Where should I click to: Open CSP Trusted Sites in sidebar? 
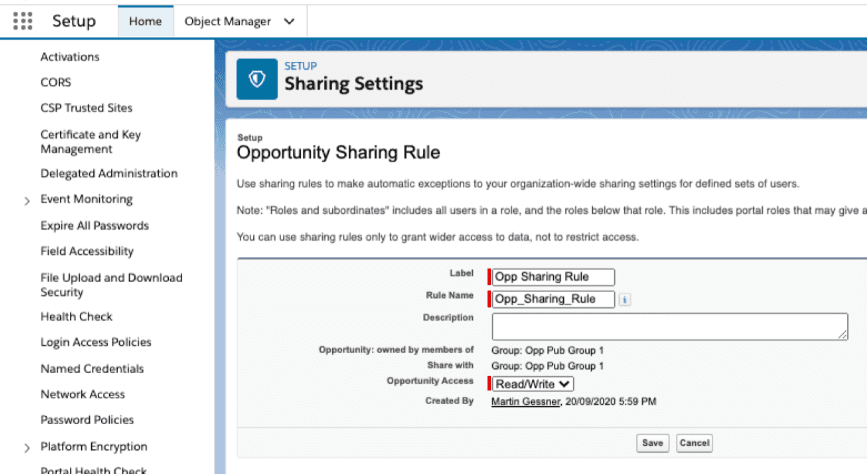pos(86,108)
